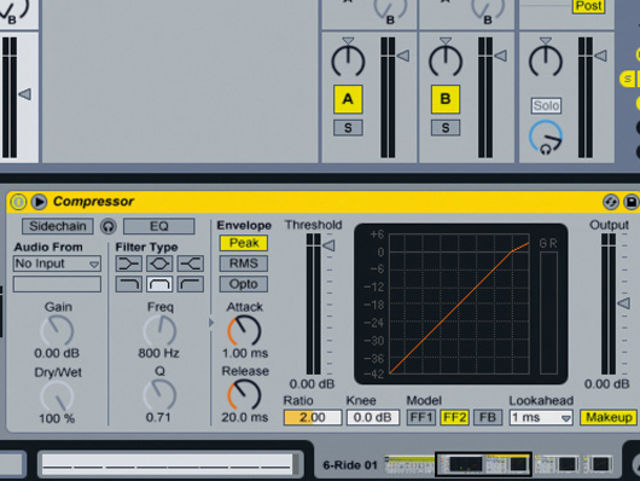Click the highlighted device chain overview thumbnail

pyautogui.click(x=484, y=464)
